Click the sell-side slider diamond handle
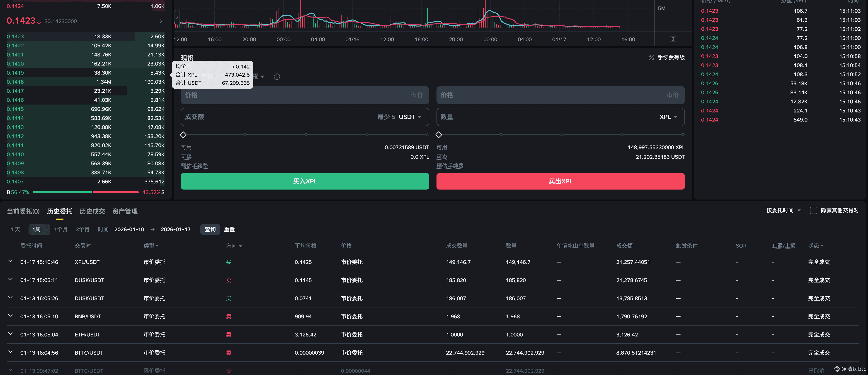Image resolution: width=868 pixels, height=375 pixels. click(x=438, y=134)
